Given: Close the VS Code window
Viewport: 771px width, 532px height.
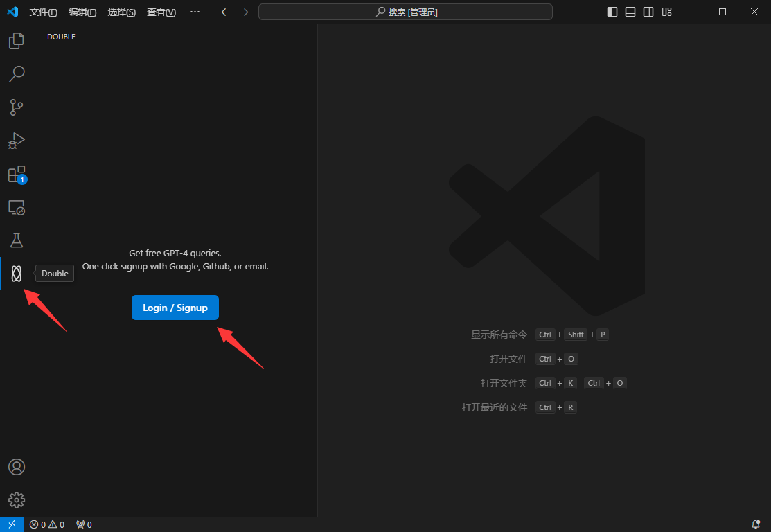Looking at the screenshot, I should coord(754,12).
